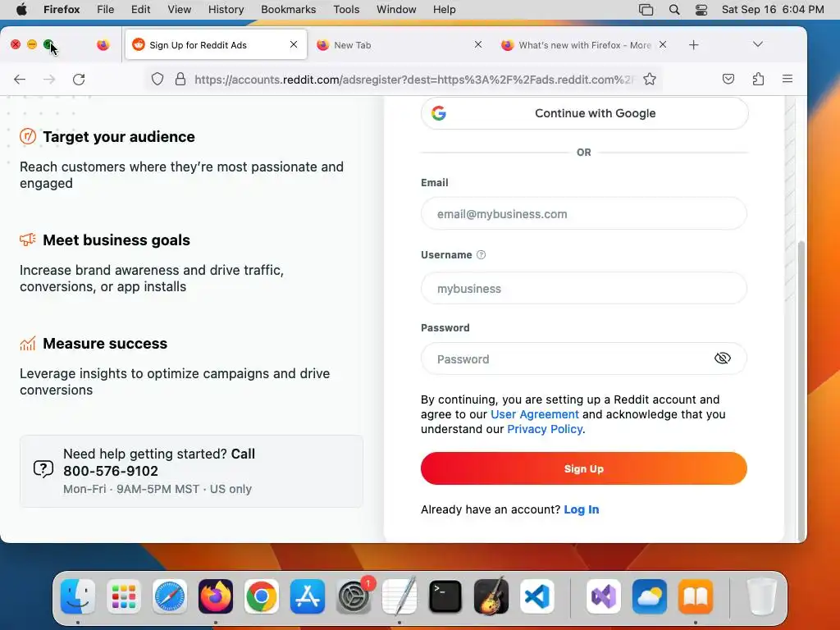
Task: Show site security padlock info
Action: [x=180, y=80]
